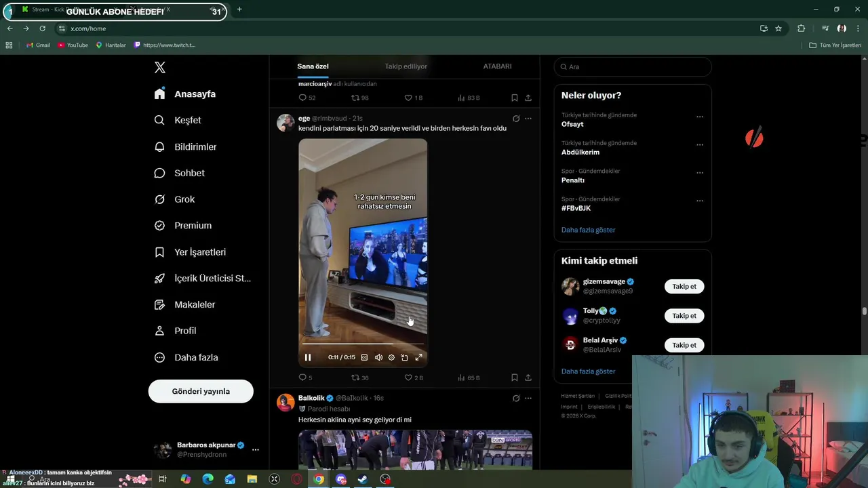The height and width of the screenshot is (488, 868).
Task: Bookmark ege's post
Action: 515,378
